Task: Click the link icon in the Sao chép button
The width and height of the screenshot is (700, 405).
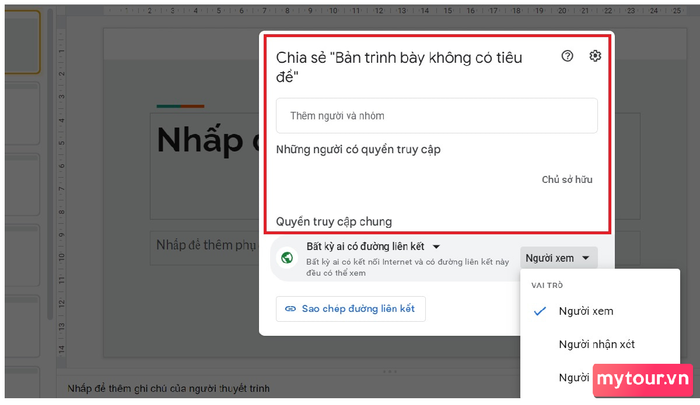Action: (x=290, y=309)
